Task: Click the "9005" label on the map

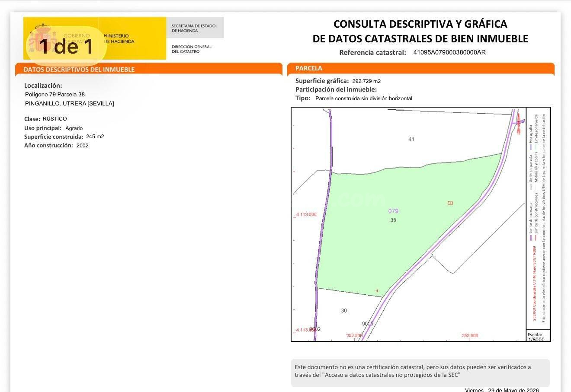Action: click(367, 324)
